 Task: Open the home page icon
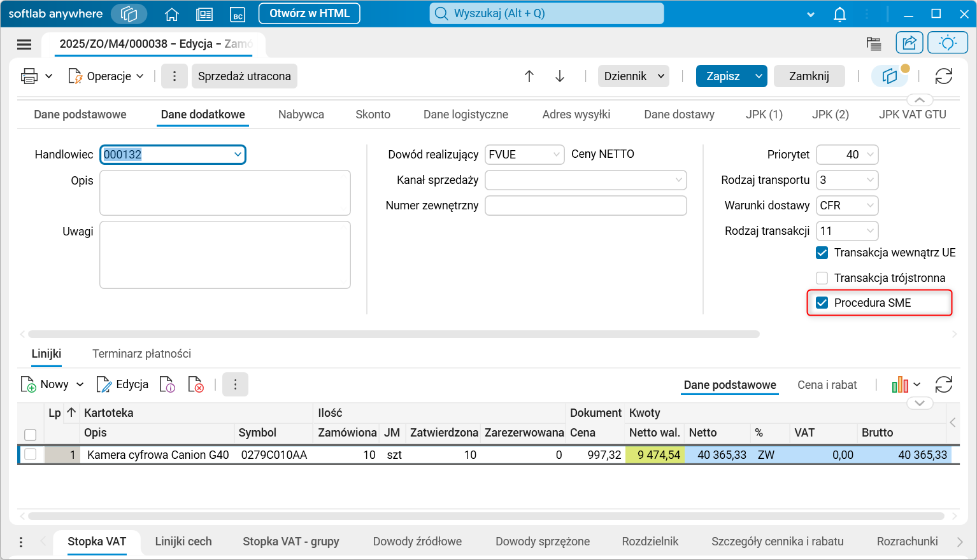(x=171, y=14)
